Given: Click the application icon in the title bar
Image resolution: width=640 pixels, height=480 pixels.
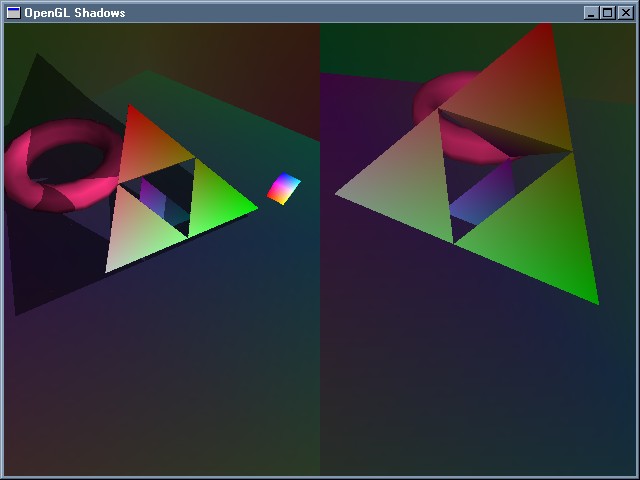Looking at the screenshot, I should [x=13, y=12].
